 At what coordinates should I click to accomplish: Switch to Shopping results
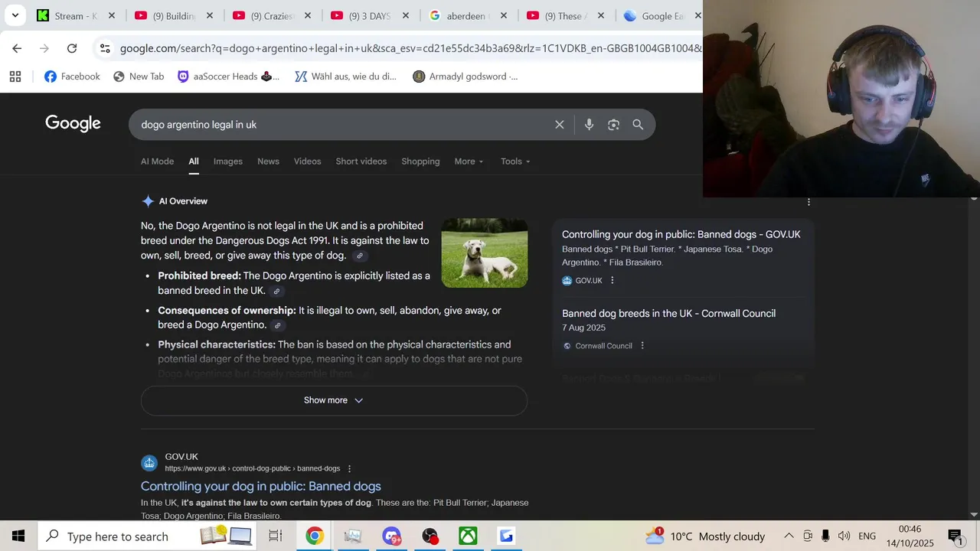[420, 161]
